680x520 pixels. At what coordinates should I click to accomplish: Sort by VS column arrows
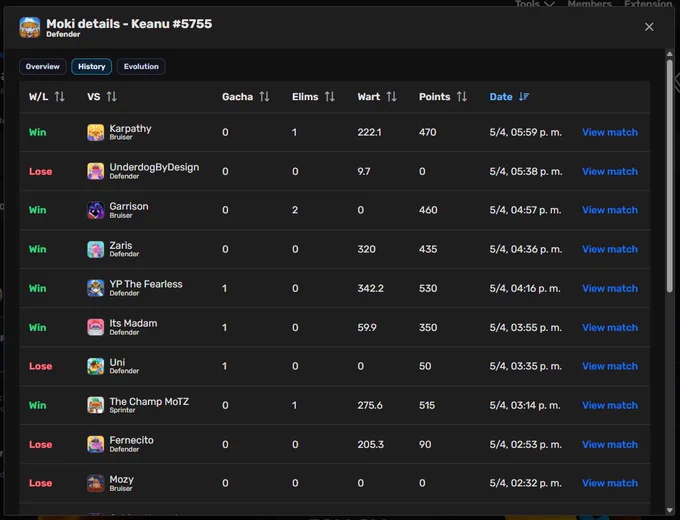point(112,97)
